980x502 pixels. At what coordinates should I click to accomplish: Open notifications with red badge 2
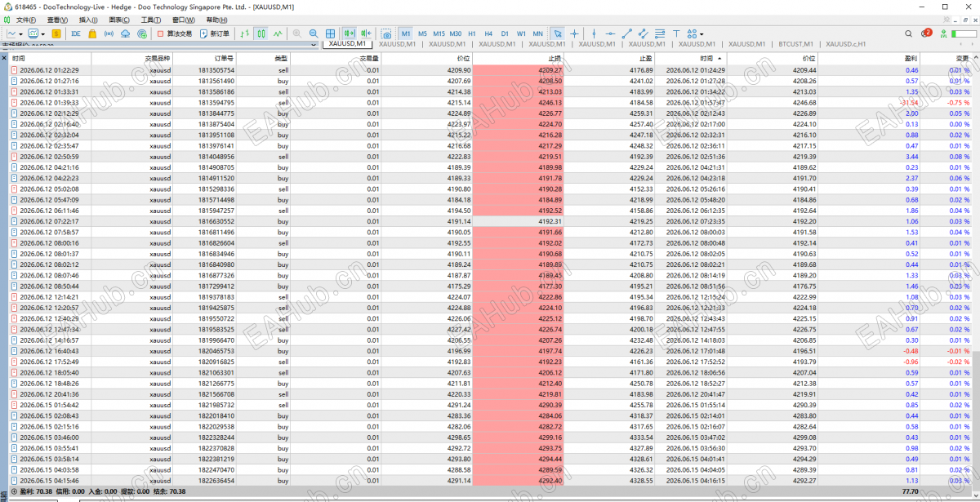(926, 33)
